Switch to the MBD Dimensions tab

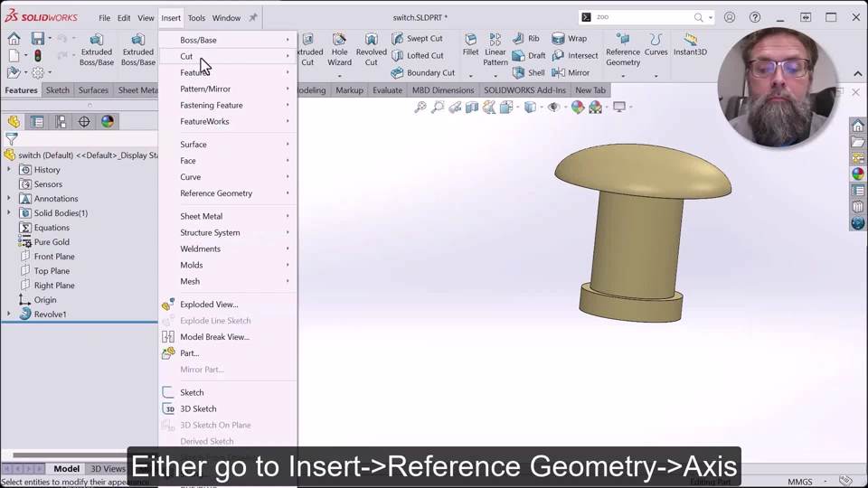(x=443, y=89)
